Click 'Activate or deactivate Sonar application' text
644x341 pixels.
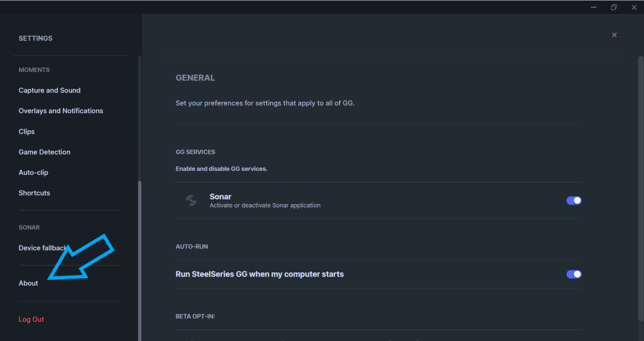coord(265,206)
